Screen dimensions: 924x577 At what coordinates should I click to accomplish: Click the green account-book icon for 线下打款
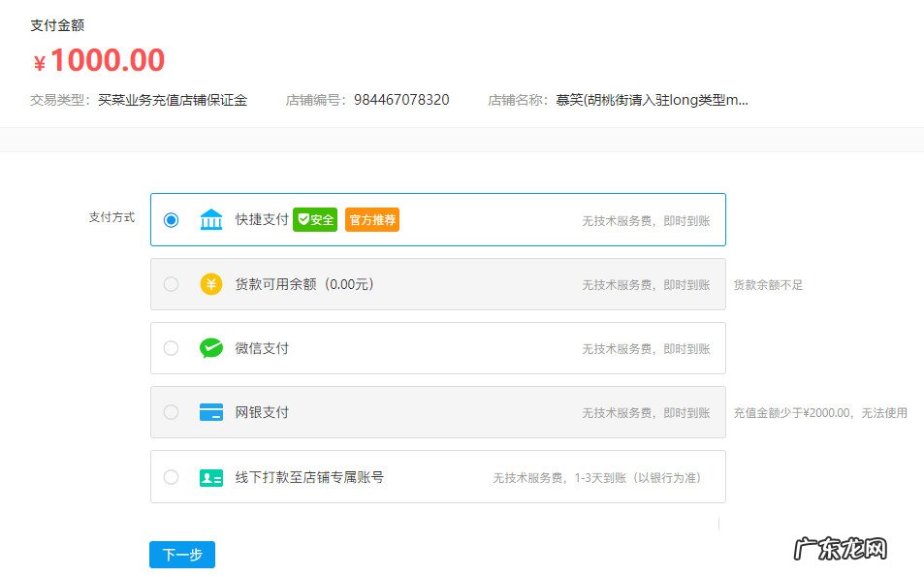tap(211, 476)
